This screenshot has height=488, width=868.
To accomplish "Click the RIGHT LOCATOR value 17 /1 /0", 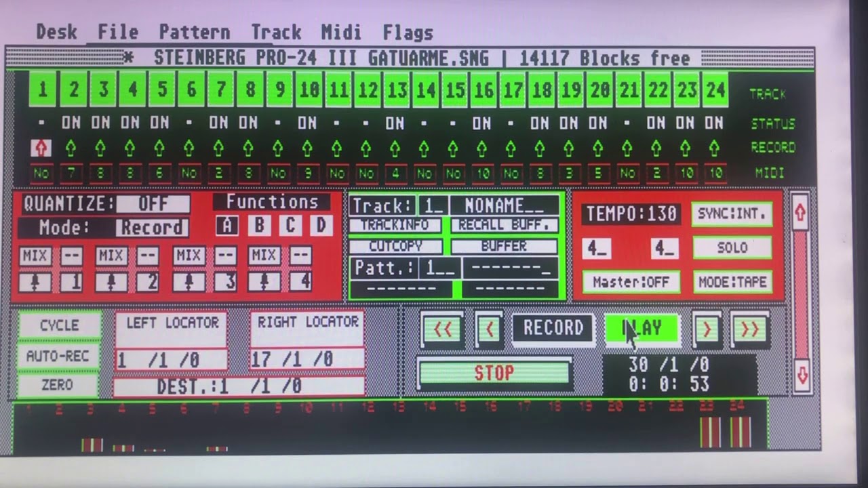I will [x=307, y=359].
